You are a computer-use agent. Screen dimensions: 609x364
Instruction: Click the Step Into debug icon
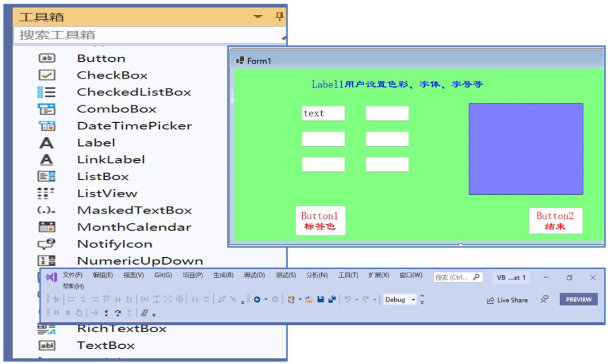[x=106, y=313]
